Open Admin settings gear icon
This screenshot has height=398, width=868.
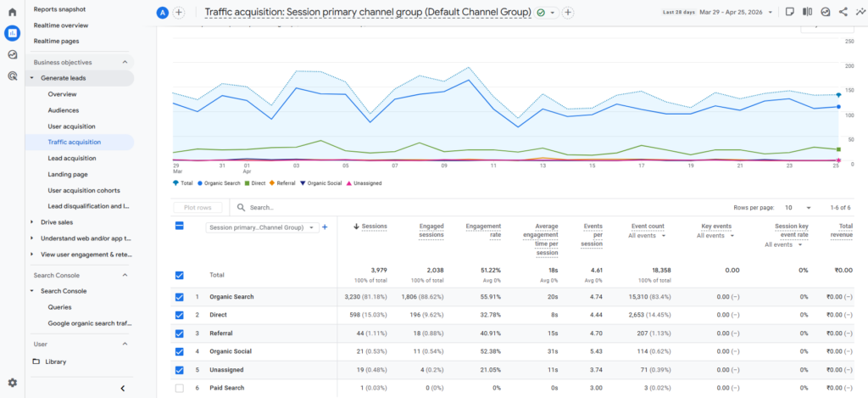coord(12,383)
